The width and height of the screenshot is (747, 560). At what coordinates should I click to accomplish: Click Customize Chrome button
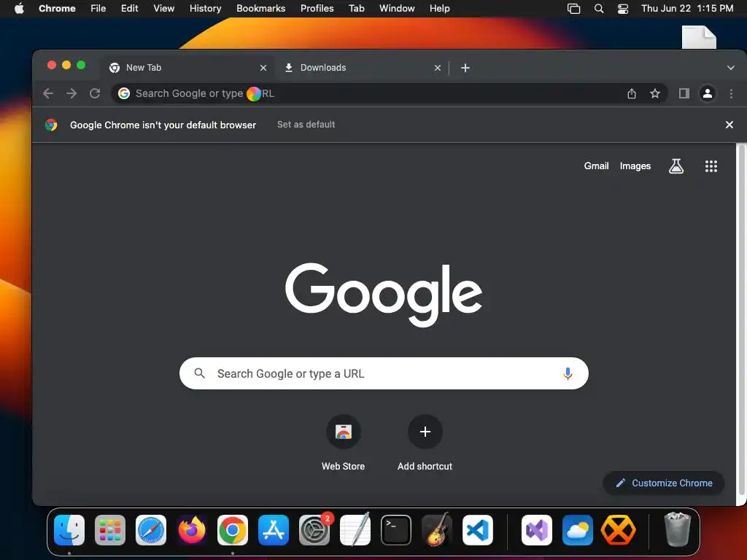(x=664, y=483)
